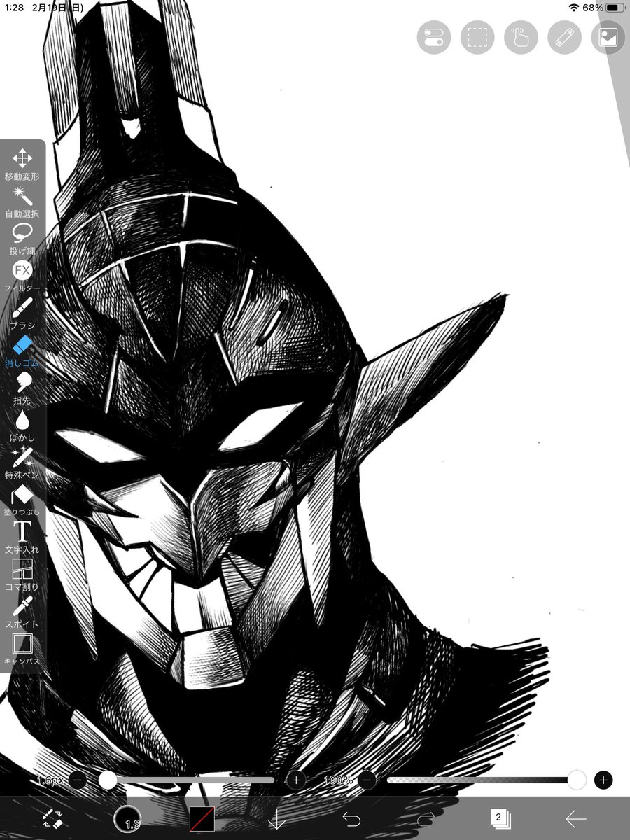Decrease brush thickness with minus button
The image size is (630, 840).
[78, 780]
